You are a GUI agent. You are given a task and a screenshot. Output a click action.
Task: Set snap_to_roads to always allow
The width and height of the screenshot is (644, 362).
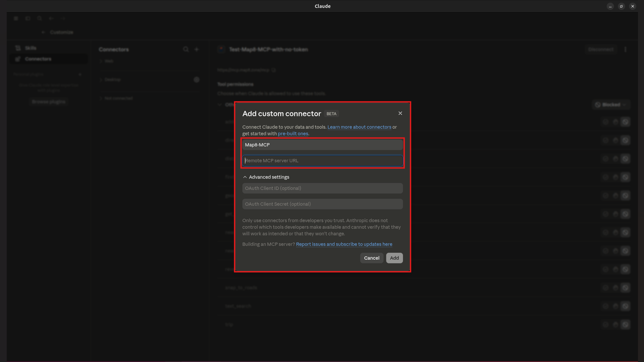coord(605,288)
